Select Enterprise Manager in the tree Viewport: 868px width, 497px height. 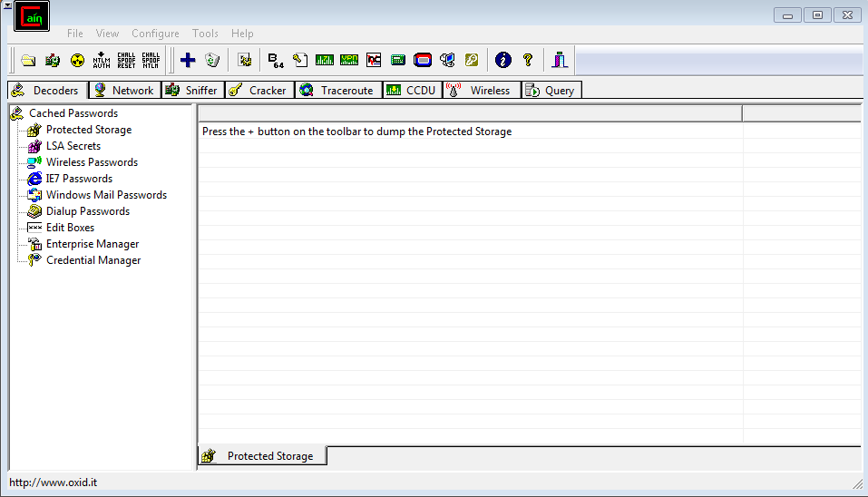point(93,244)
